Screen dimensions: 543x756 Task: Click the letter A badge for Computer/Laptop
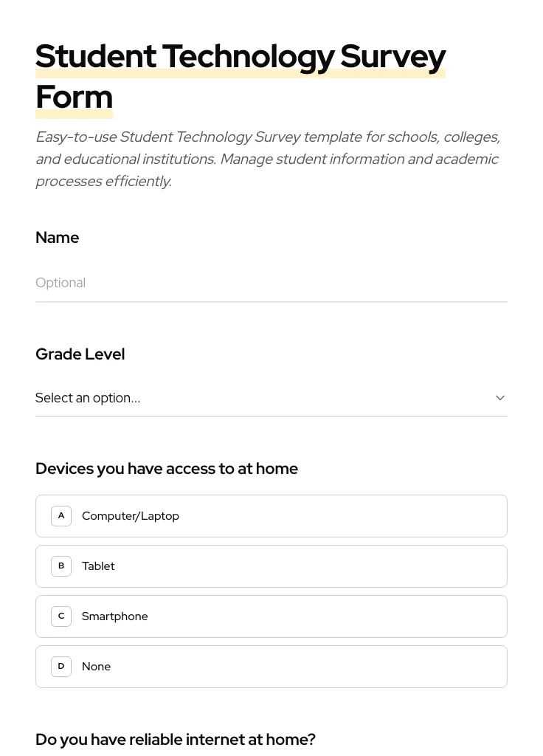click(61, 515)
